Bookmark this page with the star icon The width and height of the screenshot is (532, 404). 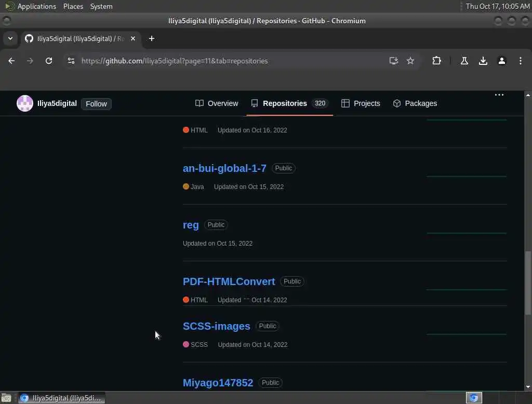(410, 61)
